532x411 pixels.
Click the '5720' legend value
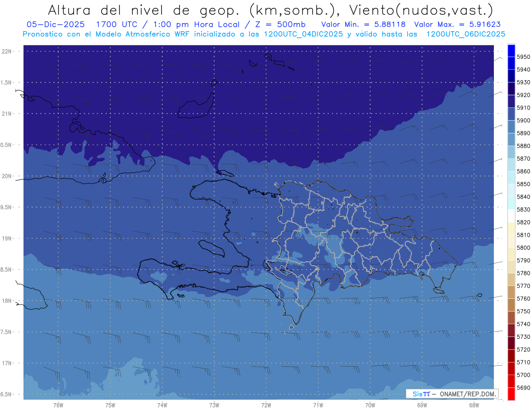tap(523, 349)
